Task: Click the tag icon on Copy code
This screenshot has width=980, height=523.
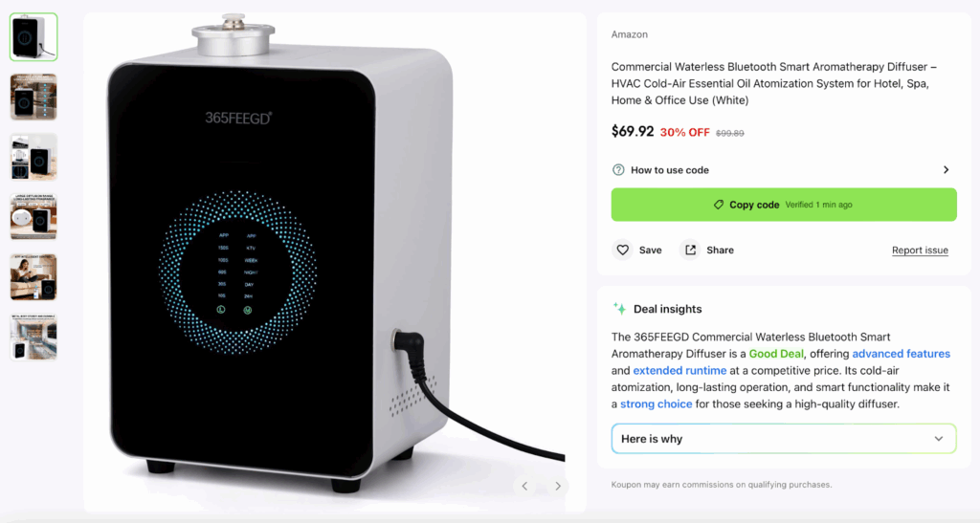Action: (x=719, y=205)
